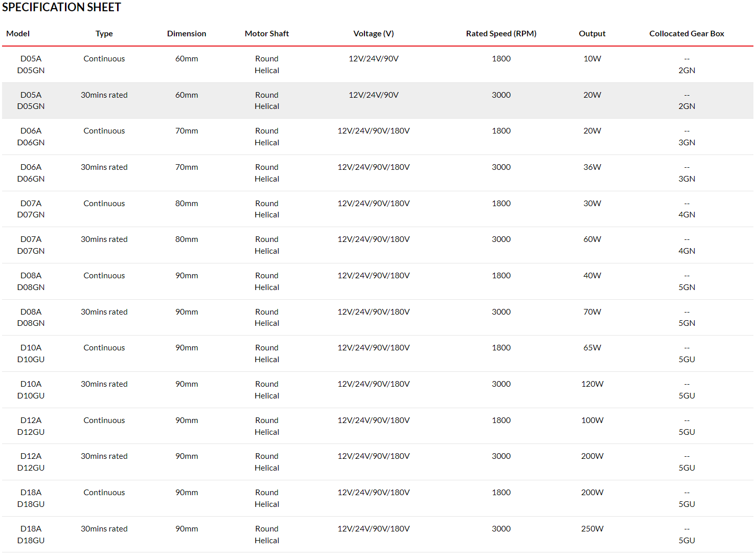Select the 60W output value

(x=592, y=239)
